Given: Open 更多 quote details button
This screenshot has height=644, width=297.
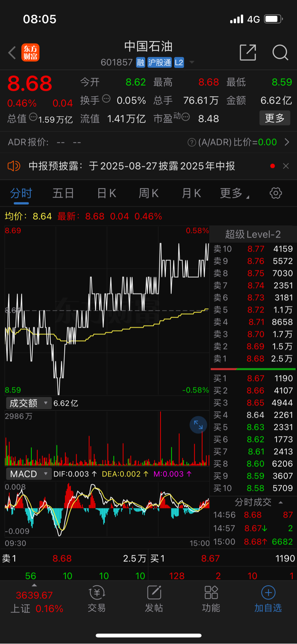Looking at the screenshot, I should pos(275,118).
